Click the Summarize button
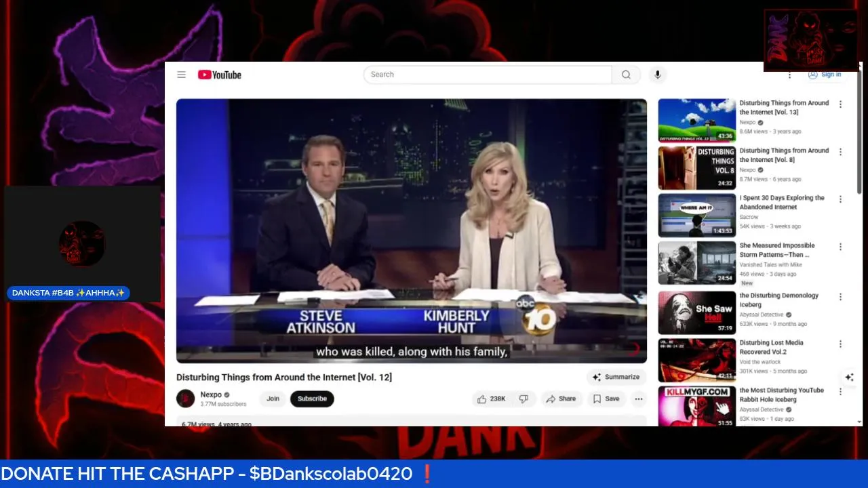868x488 pixels. [x=616, y=377]
